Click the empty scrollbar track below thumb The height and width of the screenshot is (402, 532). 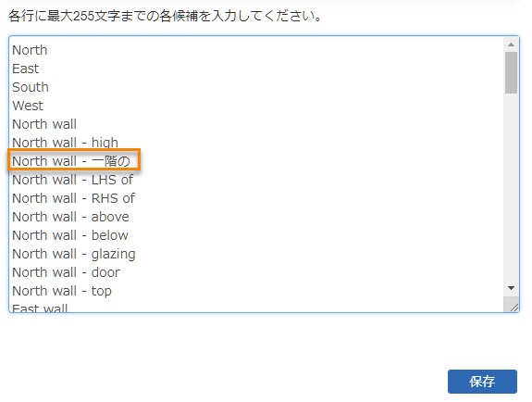click(x=511, y=187)
